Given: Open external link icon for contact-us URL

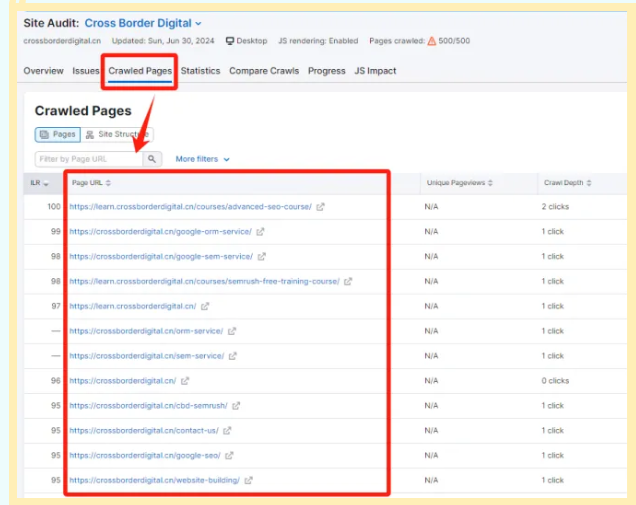Looking at the screenshot, I should [x=227, y=430].
